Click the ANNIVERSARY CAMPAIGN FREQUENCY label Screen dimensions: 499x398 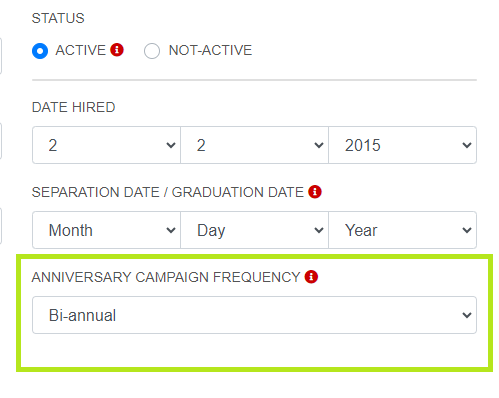pyautogui.click(x=166, y=277)
